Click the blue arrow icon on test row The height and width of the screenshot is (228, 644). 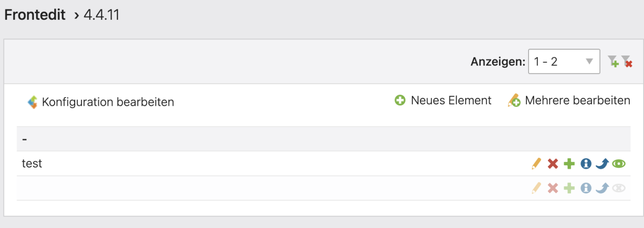pyautogui.click(x=602, y=164)
